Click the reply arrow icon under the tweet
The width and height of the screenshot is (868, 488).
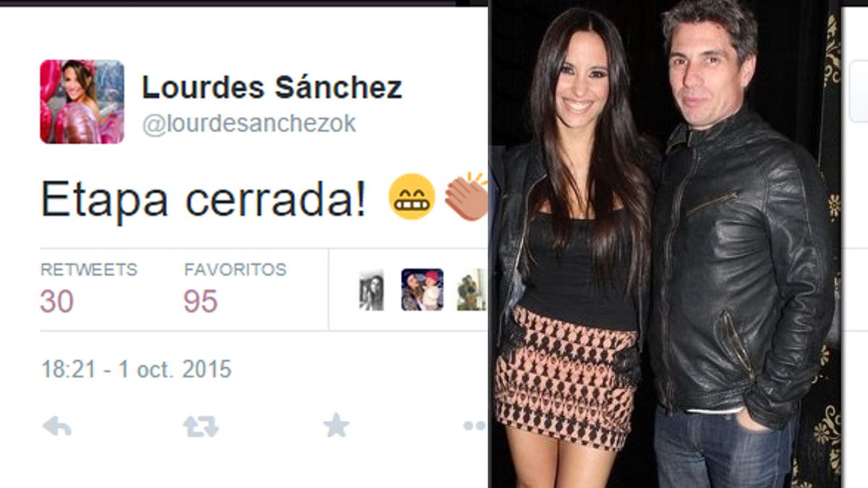pos(57,427)
